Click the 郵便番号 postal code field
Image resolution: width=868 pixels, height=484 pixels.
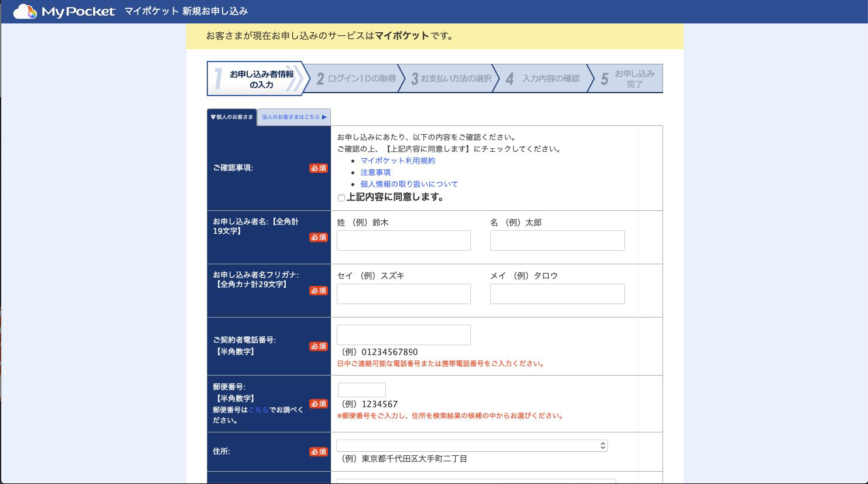pos(362,390)
